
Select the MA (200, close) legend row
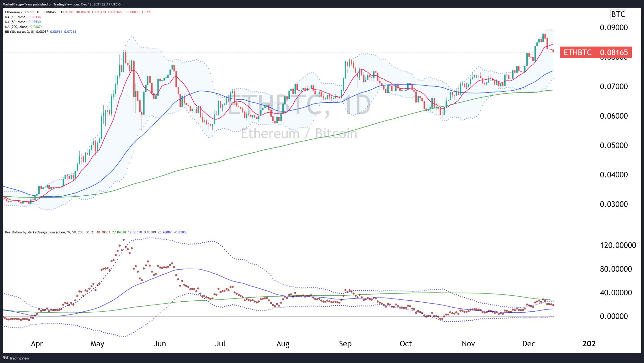24,27
